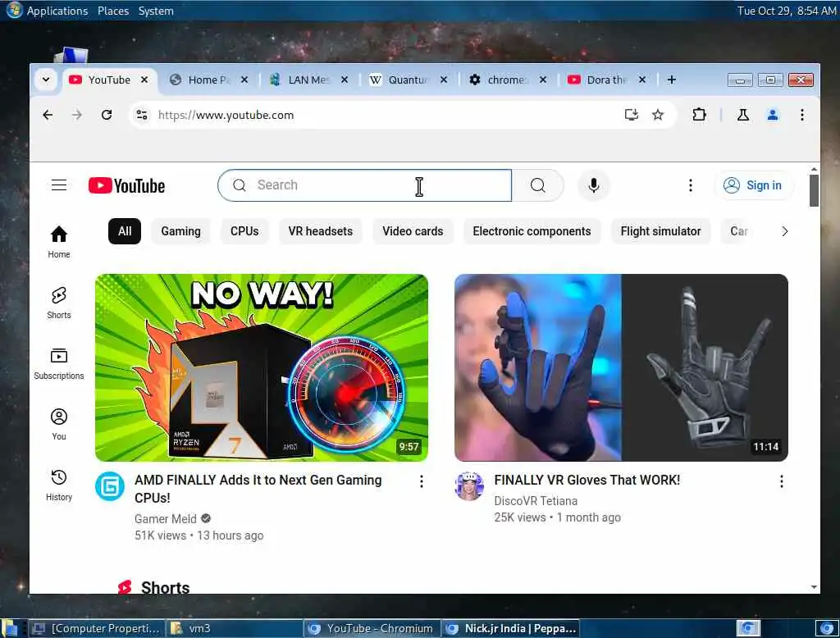Viewport: 840px width, 638px height.
Task: Open FINALLY VR Gloves That WORK title
Action: click(x=587, y=481)
